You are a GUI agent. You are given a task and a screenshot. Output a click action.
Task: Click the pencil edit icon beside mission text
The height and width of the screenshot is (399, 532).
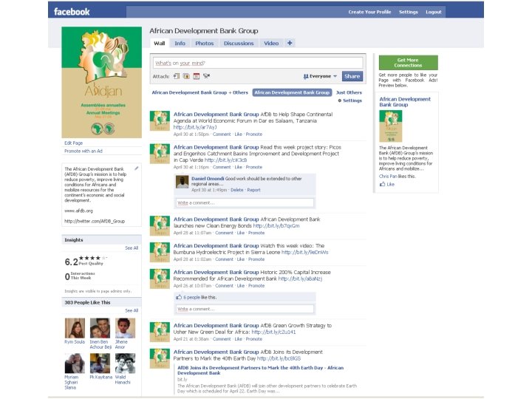click(137, 168)
